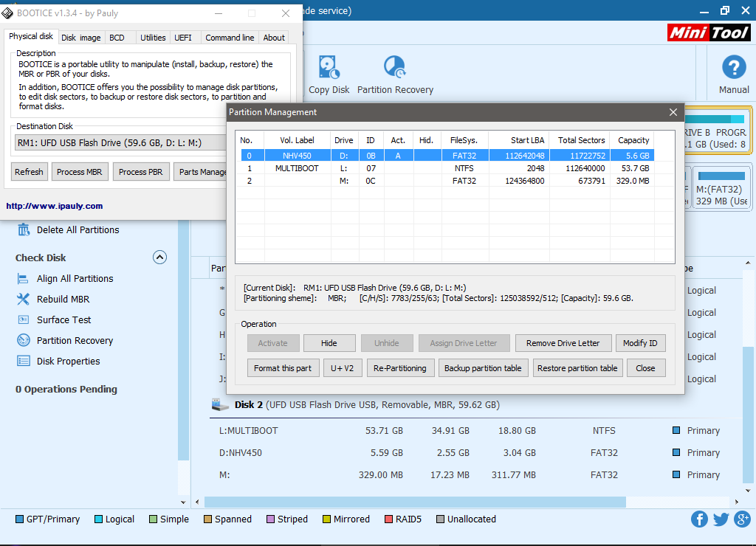Click Restore partition table button
Viewport: 756px width, 546px height.
(x=577, y=368)
